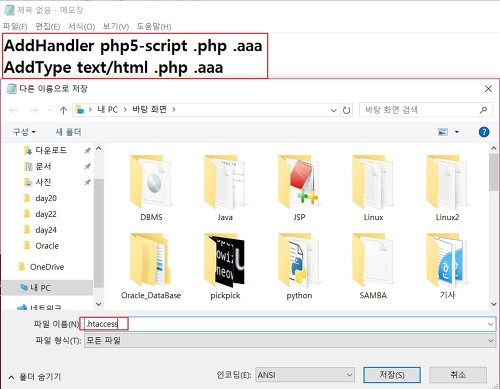Click the 저장(S) save button

[392, 375]
